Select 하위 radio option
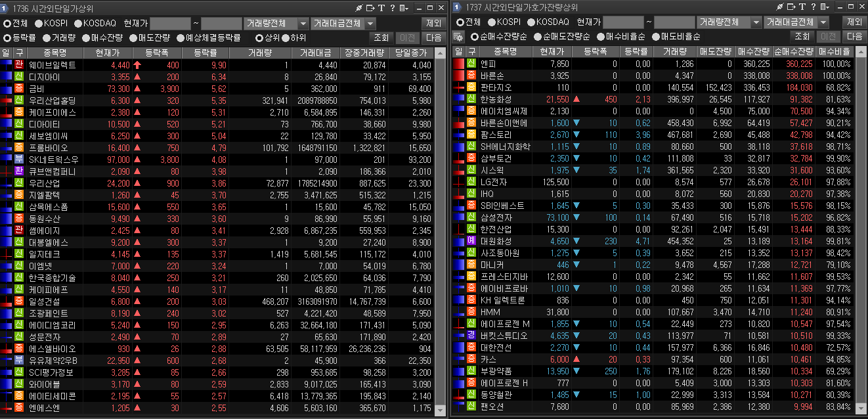This screenshot has height=419, width=868. click(x=285, y=37)
